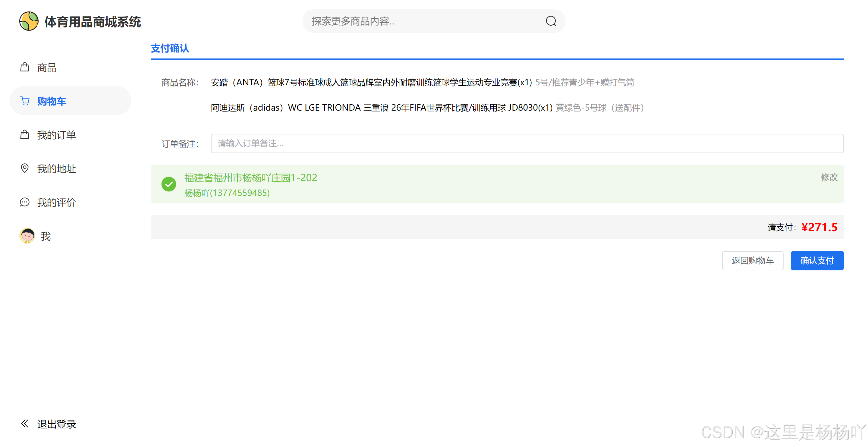Select the green checkmark on the address

pos(168,184)
